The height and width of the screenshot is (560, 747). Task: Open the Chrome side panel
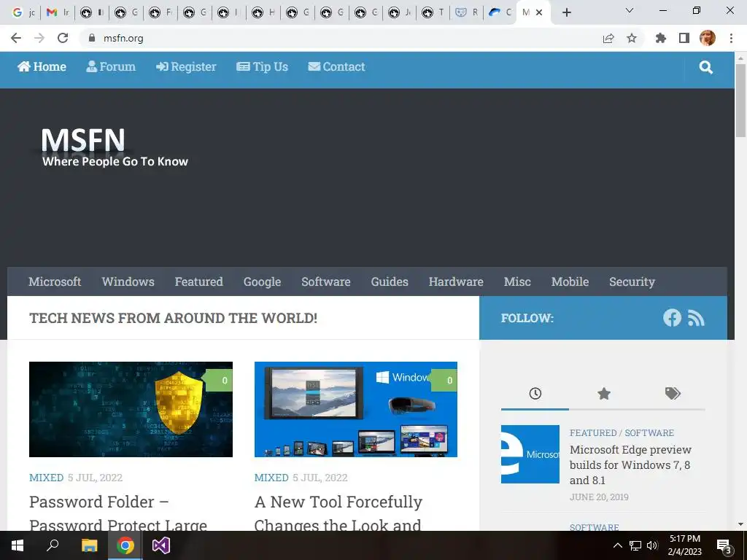click(684, 38)
